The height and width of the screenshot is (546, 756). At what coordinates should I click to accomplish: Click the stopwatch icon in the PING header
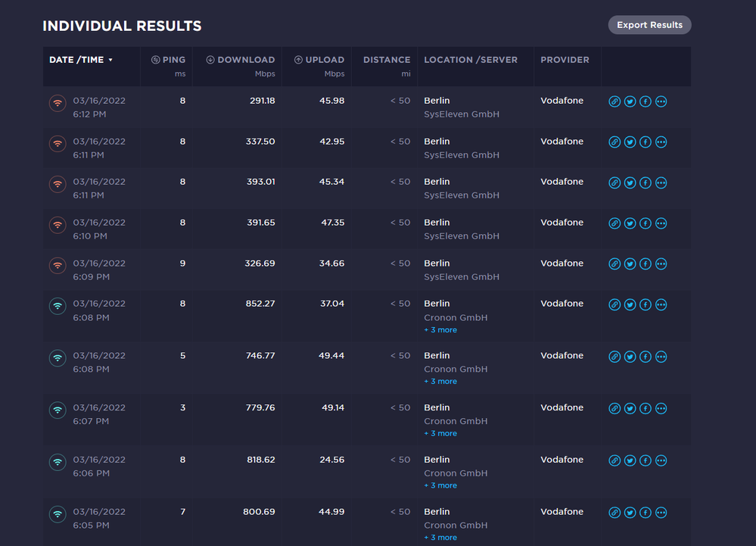(x=154, y=59)
